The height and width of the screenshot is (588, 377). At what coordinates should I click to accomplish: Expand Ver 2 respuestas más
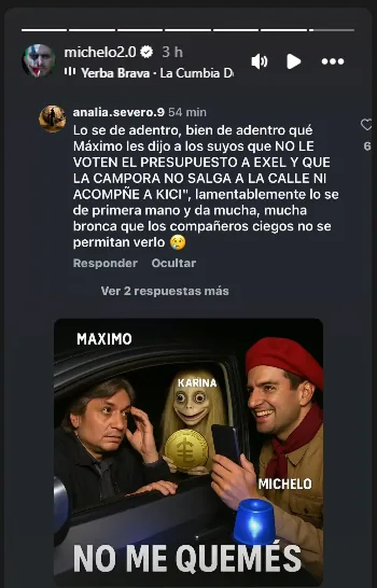[165, 291]
